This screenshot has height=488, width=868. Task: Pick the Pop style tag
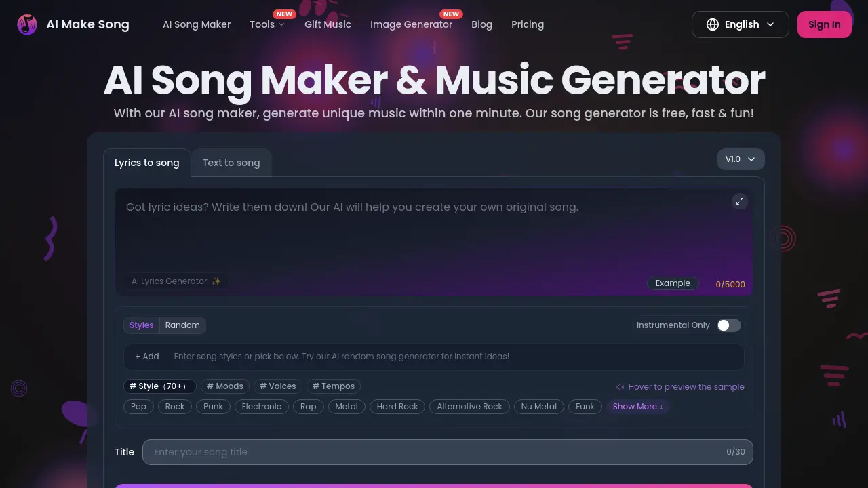138,407
